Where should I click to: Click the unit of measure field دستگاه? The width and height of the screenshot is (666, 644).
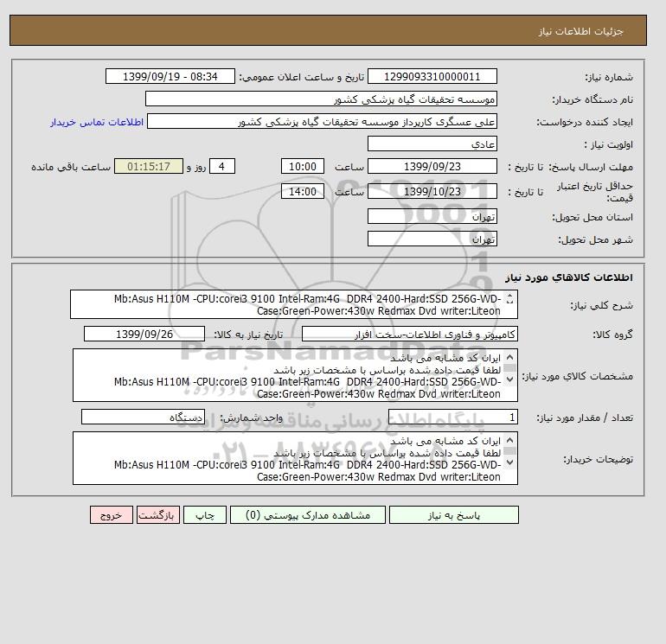[x=143, y=418]
